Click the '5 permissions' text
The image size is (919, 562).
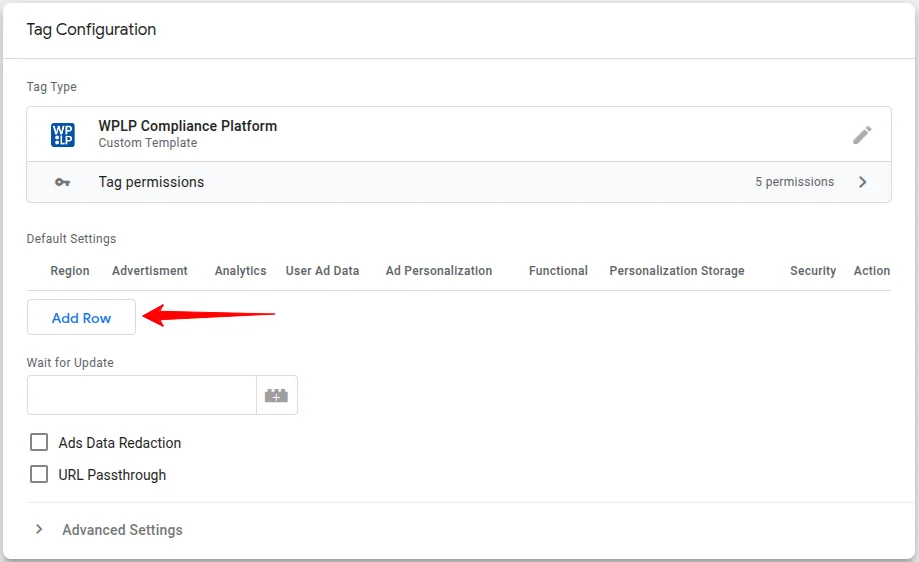pos(794,182)
